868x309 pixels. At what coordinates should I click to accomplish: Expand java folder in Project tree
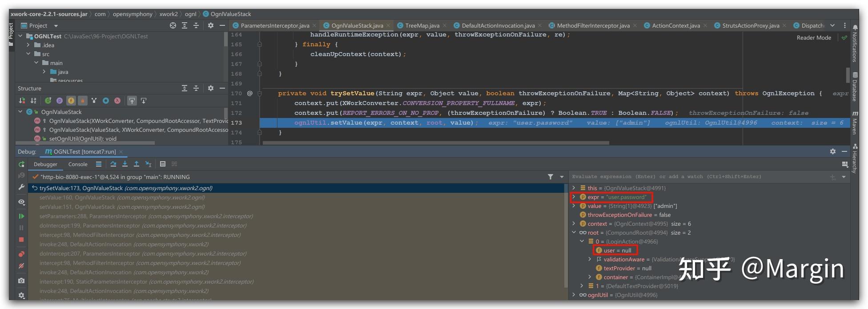coord(44,72)
